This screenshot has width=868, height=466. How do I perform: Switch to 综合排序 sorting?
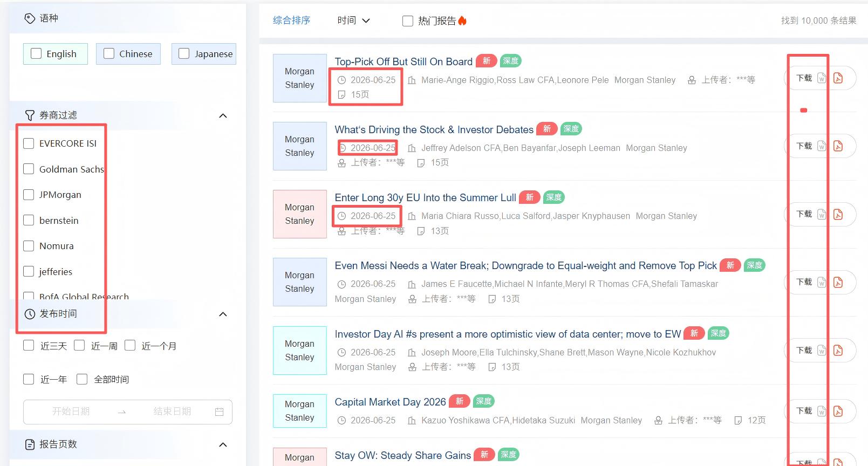tap(291, 20)
